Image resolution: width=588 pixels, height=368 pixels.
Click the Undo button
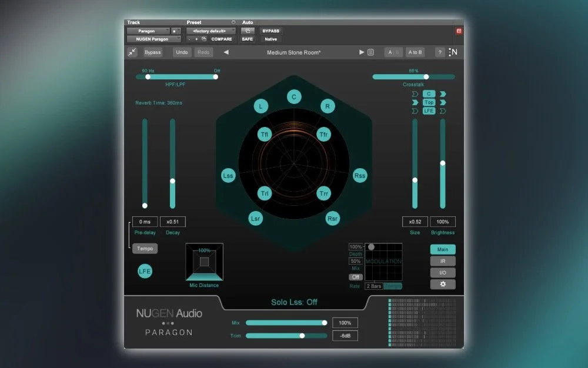[182, 52]
